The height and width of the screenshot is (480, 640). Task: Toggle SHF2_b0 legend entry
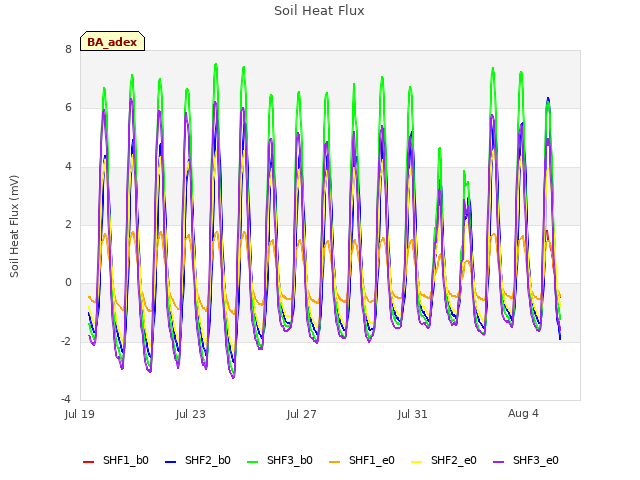point(198,460)
